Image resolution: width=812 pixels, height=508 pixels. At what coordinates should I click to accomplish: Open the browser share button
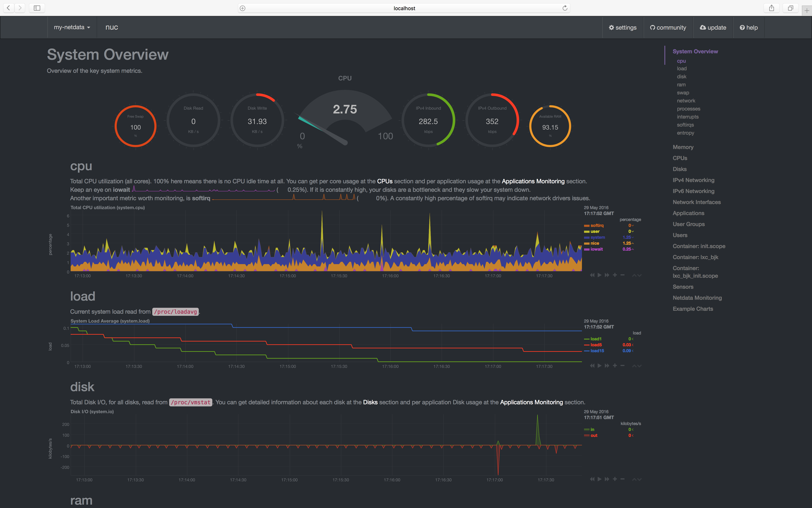(771, 8)
